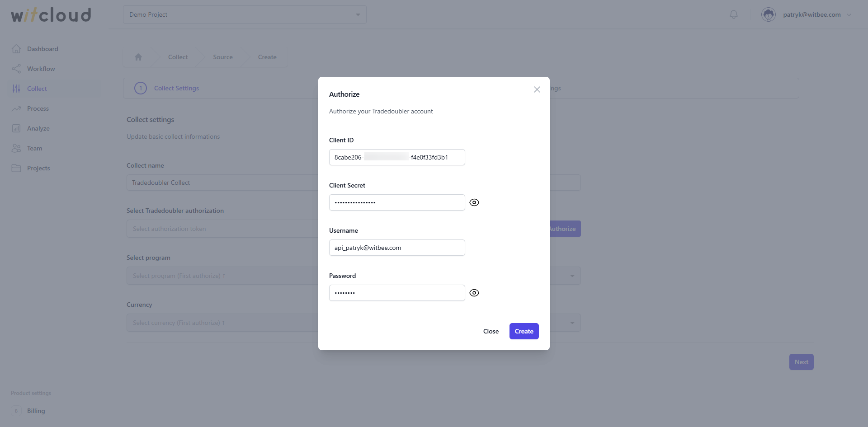Click the Create button in the dialog
This screenshot has width=868, height=427.
(x=524, y=331)
